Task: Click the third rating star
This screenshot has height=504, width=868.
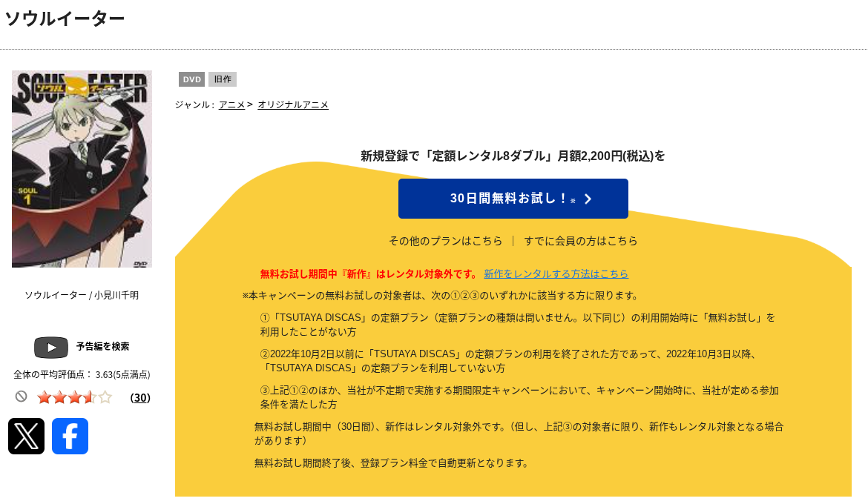Action: [x=75, y=397]
